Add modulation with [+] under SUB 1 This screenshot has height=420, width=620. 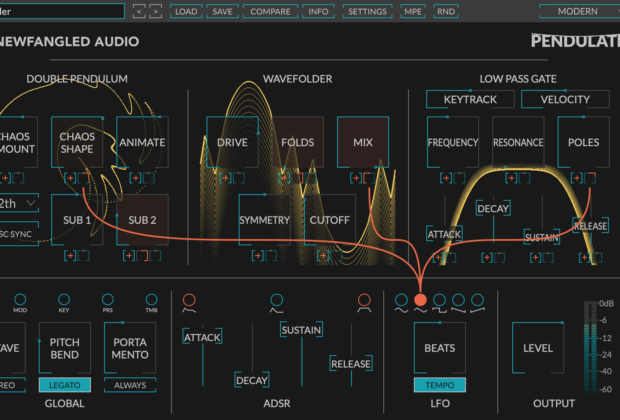click(x=70, y=255)
